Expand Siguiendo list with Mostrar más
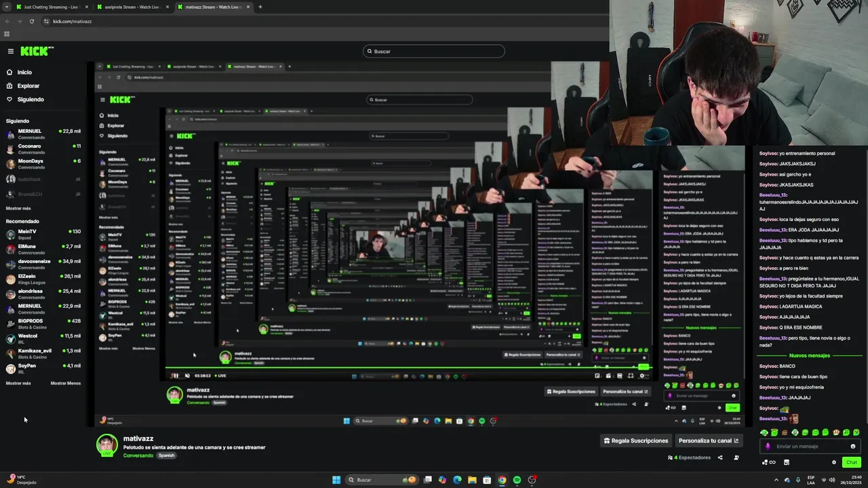 click(x=18, y=208)
